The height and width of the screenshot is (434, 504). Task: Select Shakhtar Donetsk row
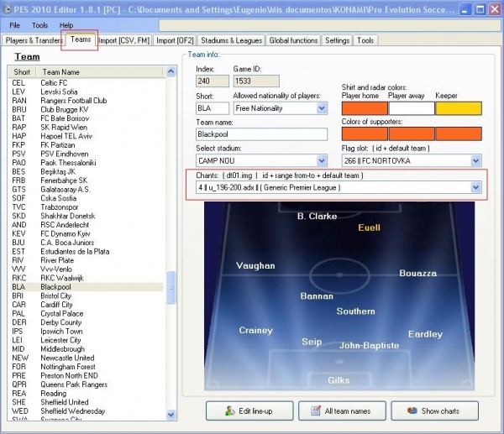coord(87,216)
